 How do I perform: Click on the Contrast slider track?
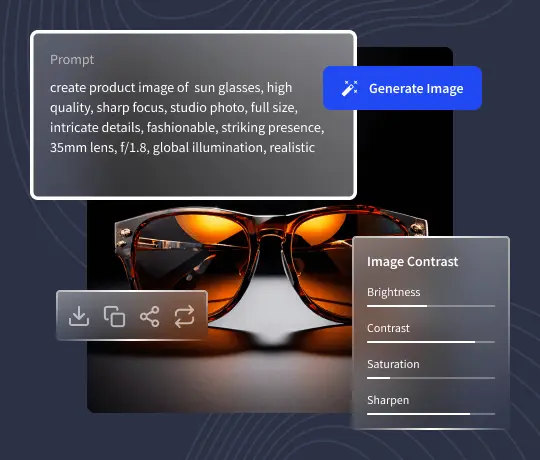tap(431, 342)
